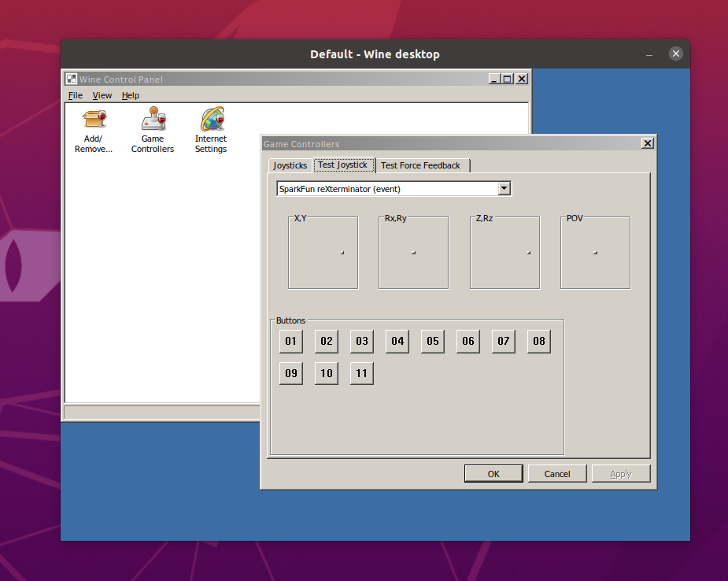
Task: Click joystick button indicator 05
Action: 433,342
